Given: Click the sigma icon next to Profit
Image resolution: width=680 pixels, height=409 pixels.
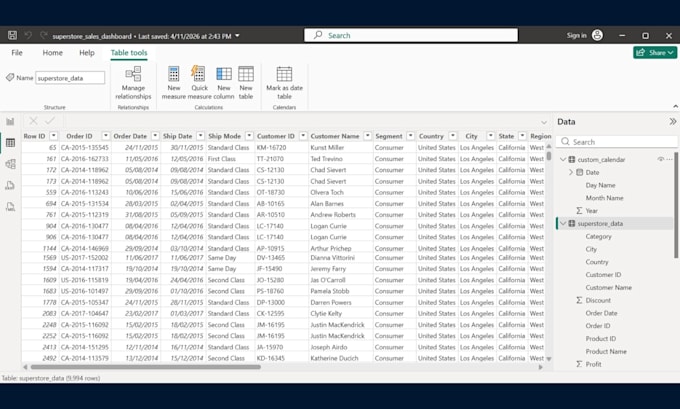Looking at the screenshot, I should pyautogui.click(x=579, y=364).
